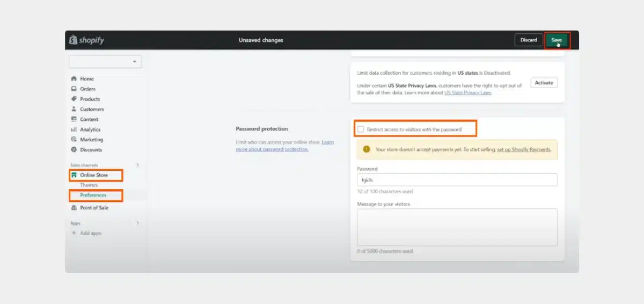Go to Marketing section
Screen dimensions: 644x304
coord(92,140)
